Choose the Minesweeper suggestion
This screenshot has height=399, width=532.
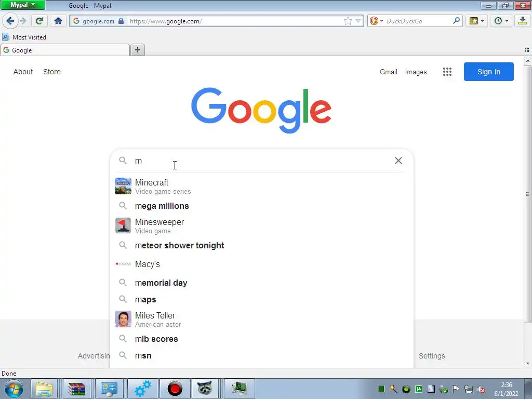click(262, 225)
